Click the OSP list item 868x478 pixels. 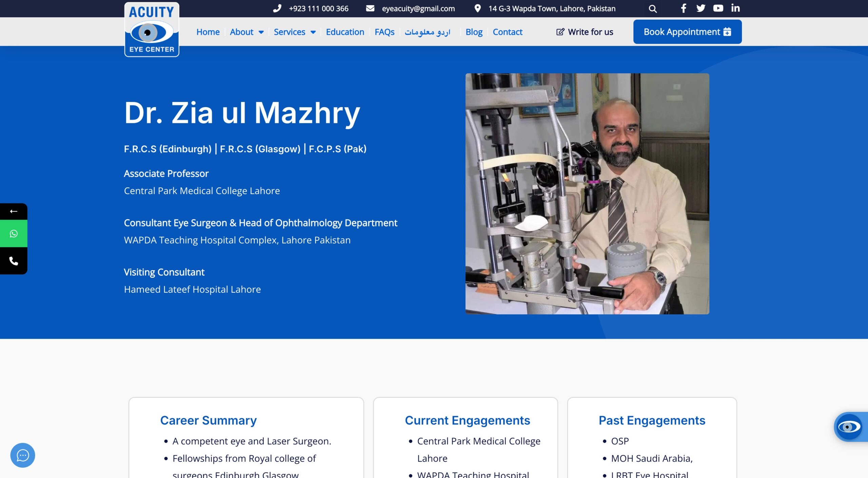point(620,441)
